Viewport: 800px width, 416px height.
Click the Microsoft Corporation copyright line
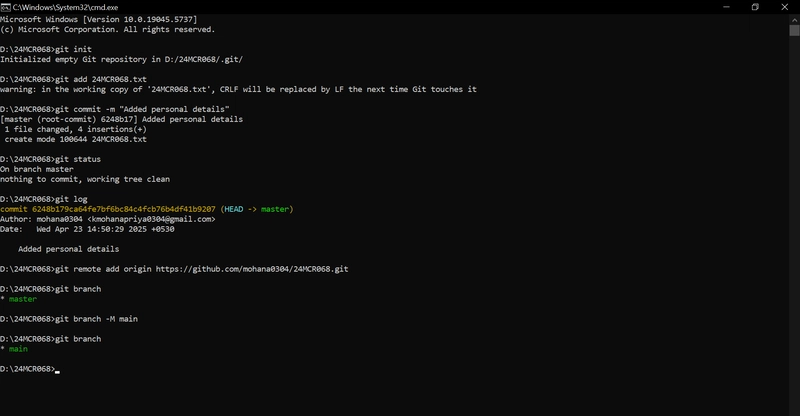pyautogui.click(x=107, y=30)
